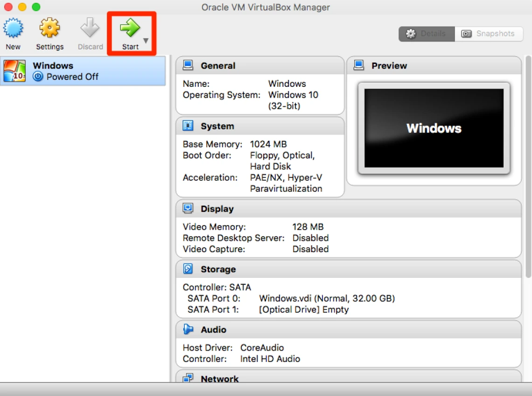Click the Network section icon
The height and width of the screenshot is (396, 532).
click(x=188, y=378)
